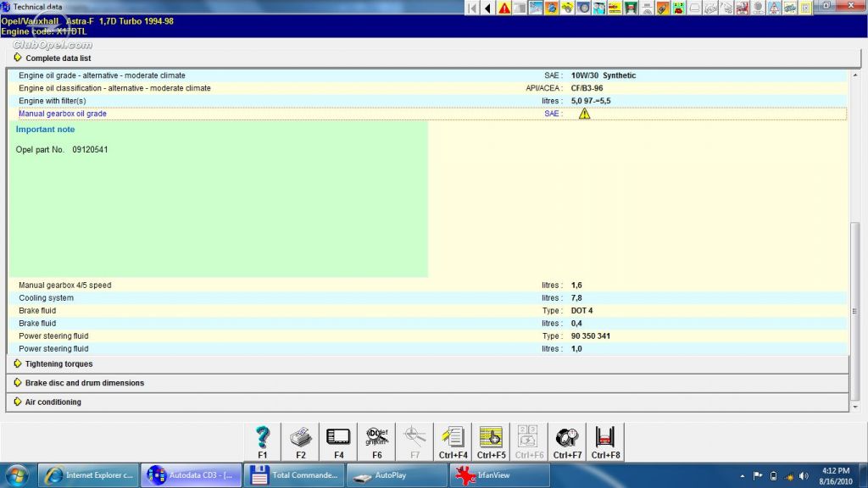Switch to AutoPlay in the taskbar

398,475
